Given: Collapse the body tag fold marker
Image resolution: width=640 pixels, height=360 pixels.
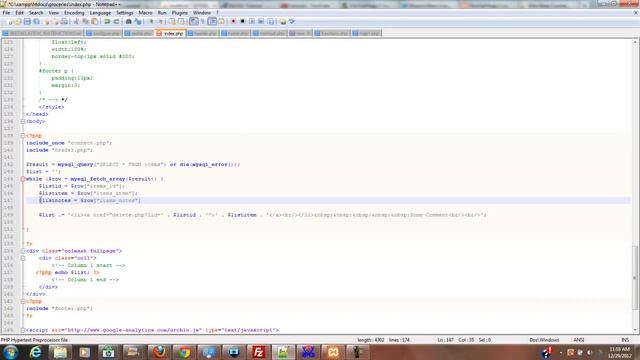Looking at the screenshot, I should [23, 121].
